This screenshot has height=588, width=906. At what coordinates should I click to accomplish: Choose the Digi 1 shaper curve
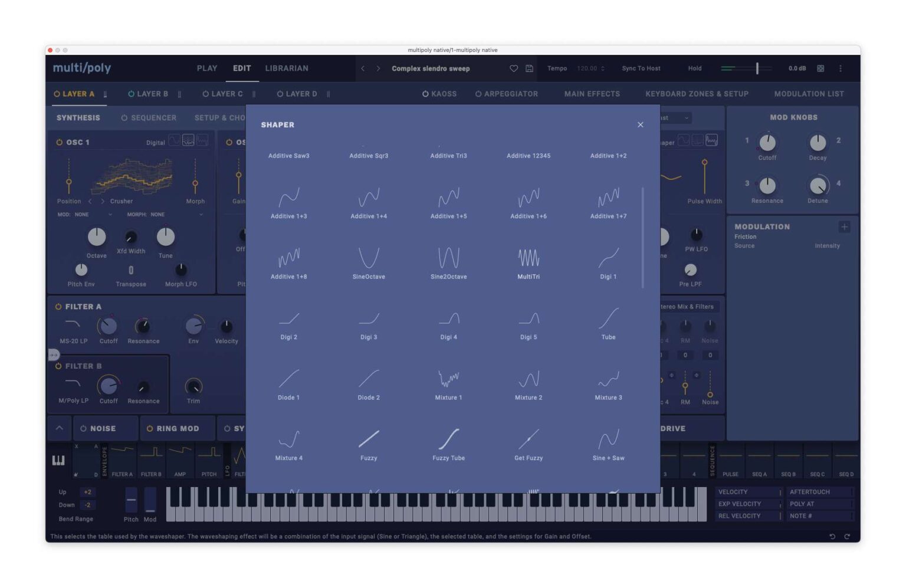coord(608,263)
